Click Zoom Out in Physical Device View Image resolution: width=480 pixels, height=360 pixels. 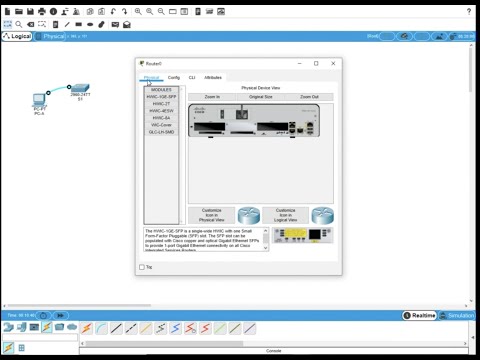pos(309,97)
